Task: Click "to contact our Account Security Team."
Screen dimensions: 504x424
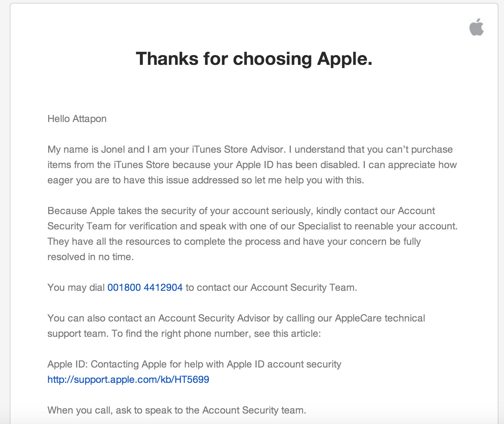Action: [271, 288]
